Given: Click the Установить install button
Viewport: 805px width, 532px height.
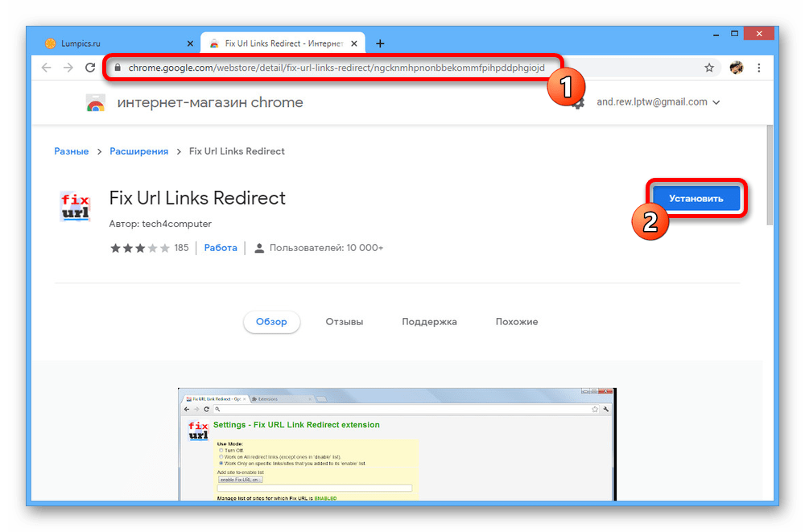Looking at the screenshot, I should [696, 199].
